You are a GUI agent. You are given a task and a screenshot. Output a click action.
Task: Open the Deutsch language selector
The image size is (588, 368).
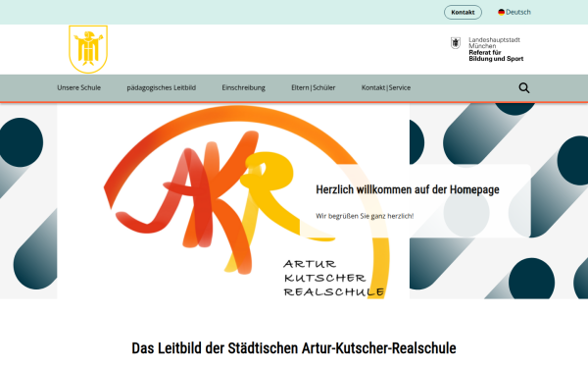coord(514,12)
